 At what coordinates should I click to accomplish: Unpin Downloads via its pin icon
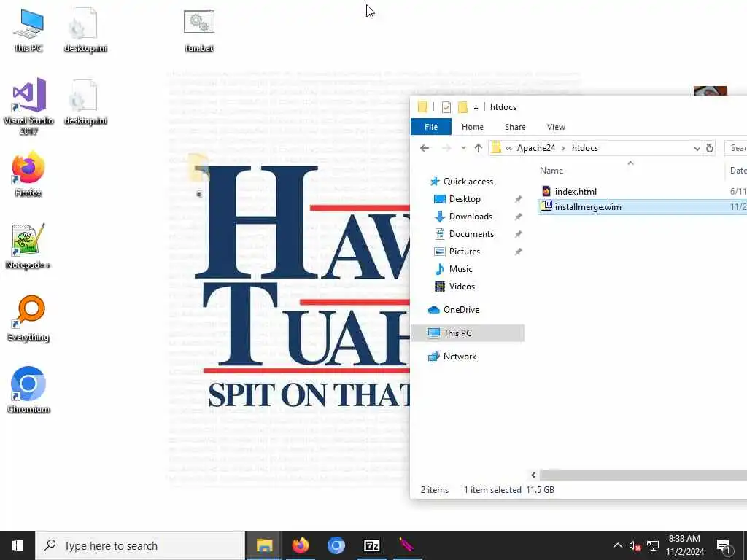518,217
